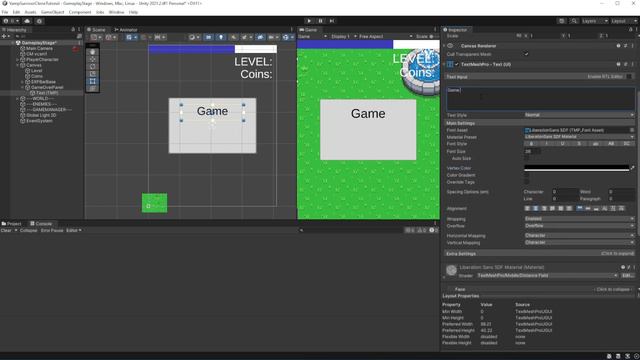
Task: Open Canvas Renderer help icon
Action: point(618,46)
